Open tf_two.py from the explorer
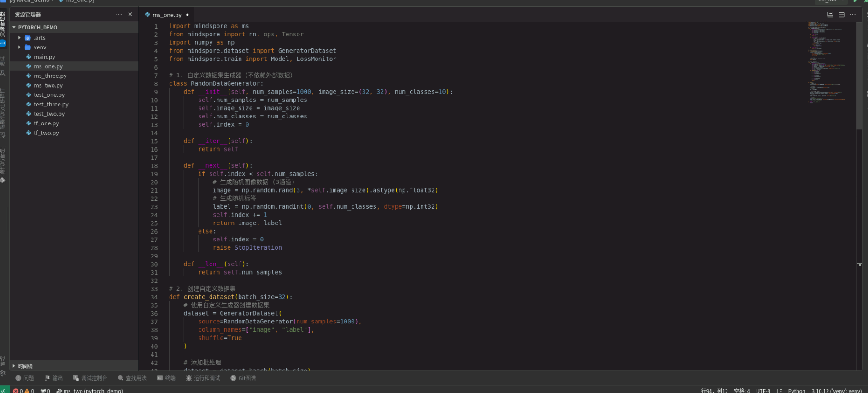 [46, 133]
